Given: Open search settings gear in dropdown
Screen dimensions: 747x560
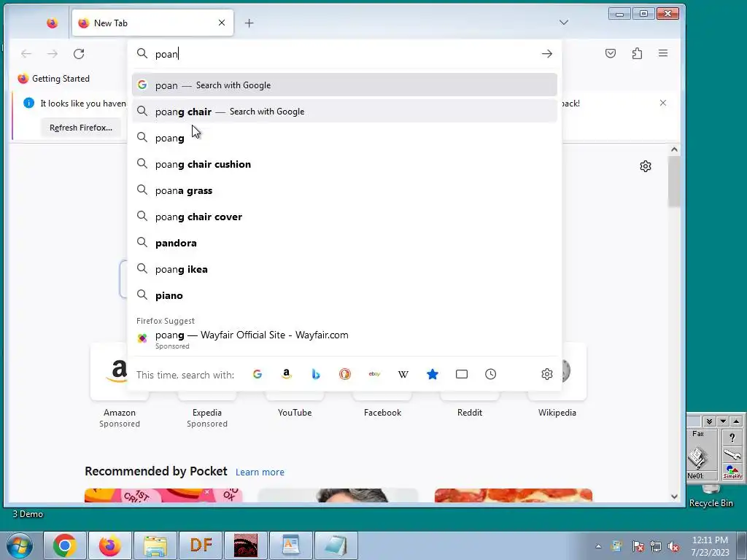Looking at the screenshot, I should coord(547,374).
